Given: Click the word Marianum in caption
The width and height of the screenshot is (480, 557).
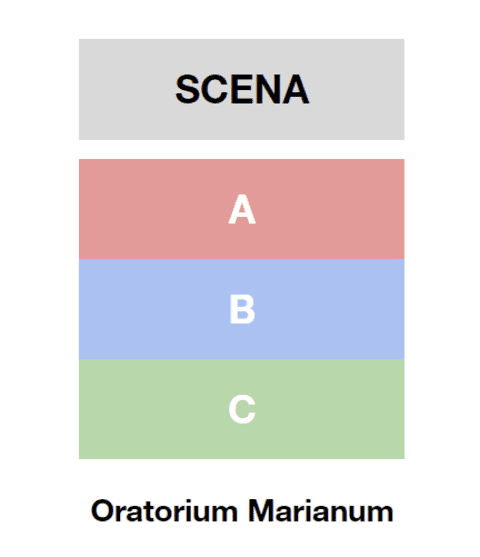Looking at the screenshot, I should [320, 511].
